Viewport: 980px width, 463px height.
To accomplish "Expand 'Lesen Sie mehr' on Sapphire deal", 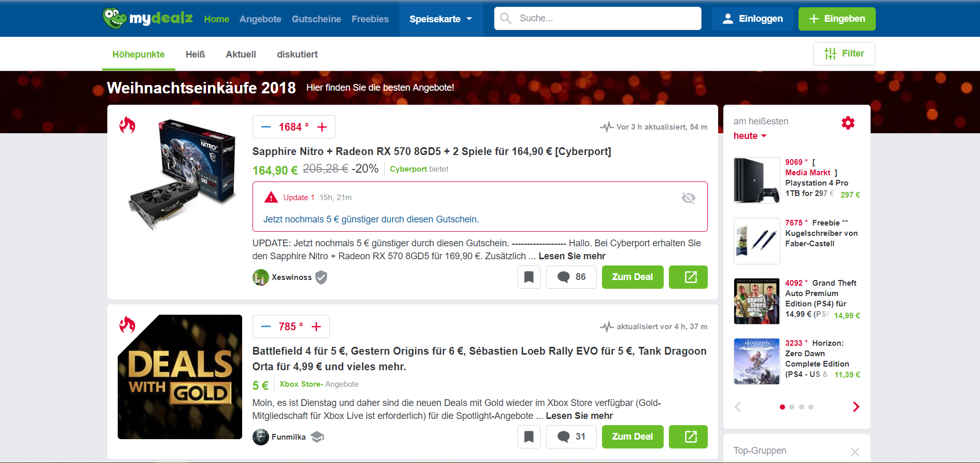I will [x=572, y=256].
